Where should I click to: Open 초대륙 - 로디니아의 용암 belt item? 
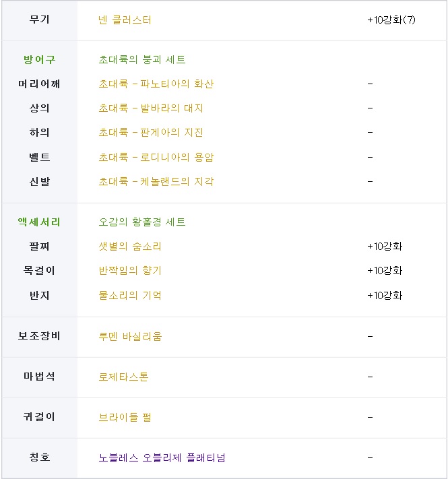coord(156,158)
